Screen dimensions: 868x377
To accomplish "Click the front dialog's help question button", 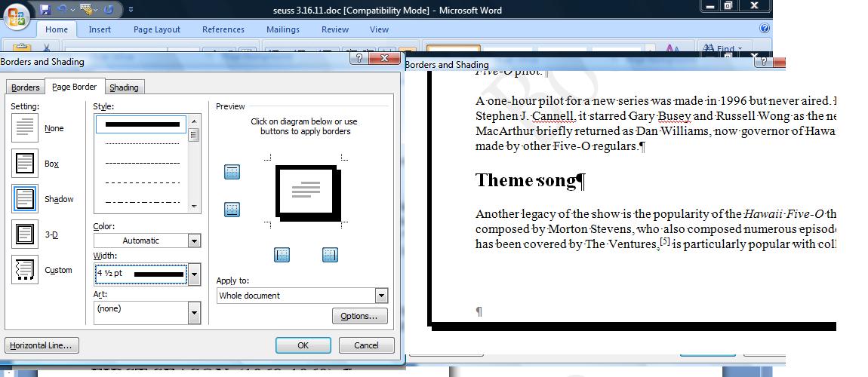I will coord(359,59).
